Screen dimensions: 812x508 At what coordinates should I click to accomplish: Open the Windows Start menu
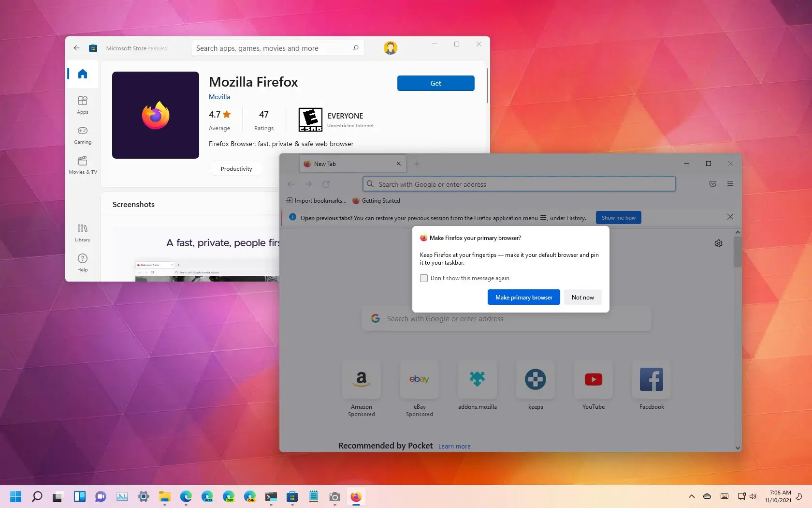tap(15, 496)
